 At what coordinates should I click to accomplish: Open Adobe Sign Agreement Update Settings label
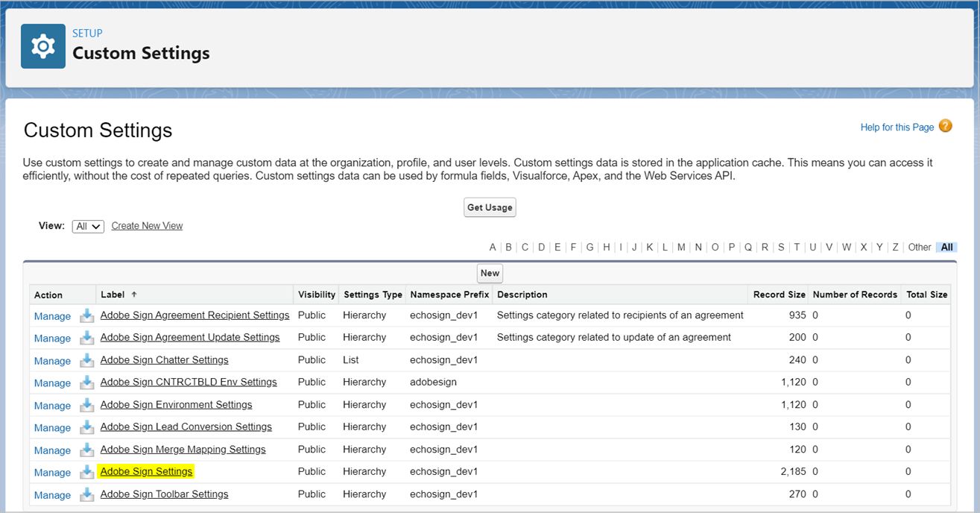click(x=190, y=337)
